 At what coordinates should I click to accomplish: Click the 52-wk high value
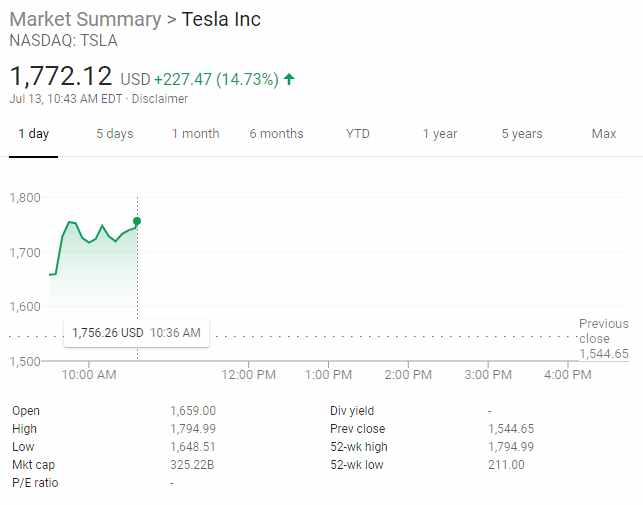pos(510,447)
